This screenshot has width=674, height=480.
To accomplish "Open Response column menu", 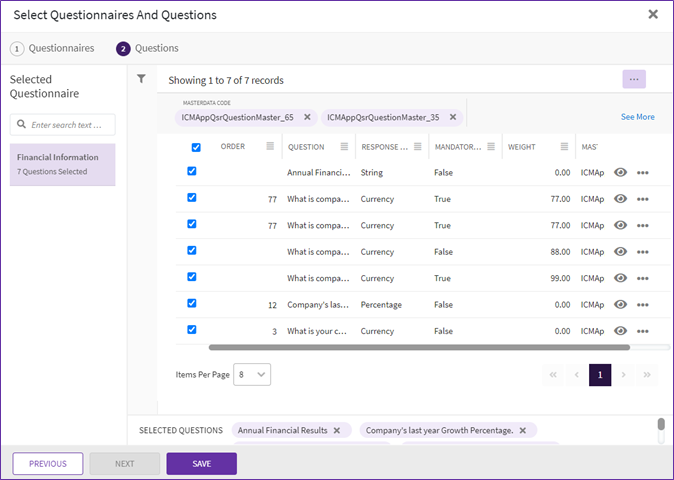I will [x=418, y=147].
